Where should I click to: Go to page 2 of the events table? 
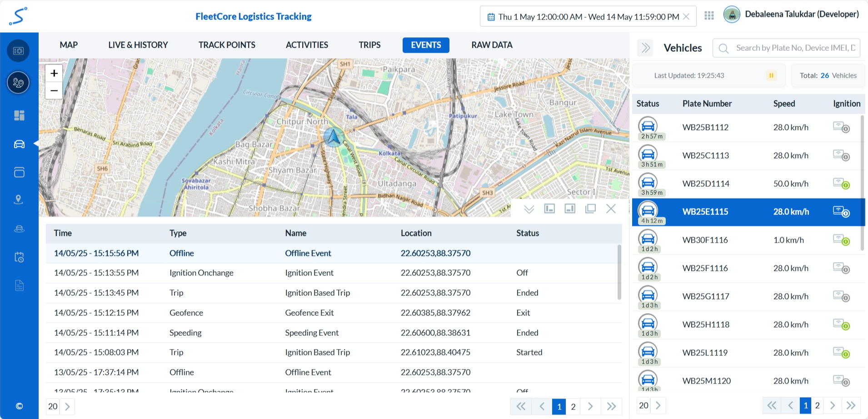click(573, 406)
